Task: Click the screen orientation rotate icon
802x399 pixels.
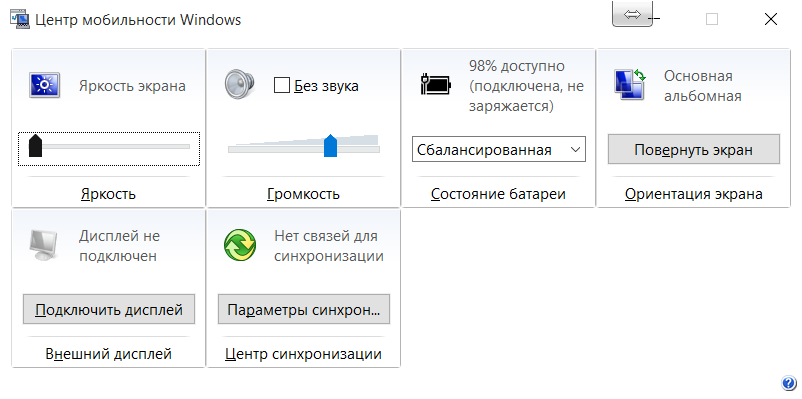Action: (630, 84)
